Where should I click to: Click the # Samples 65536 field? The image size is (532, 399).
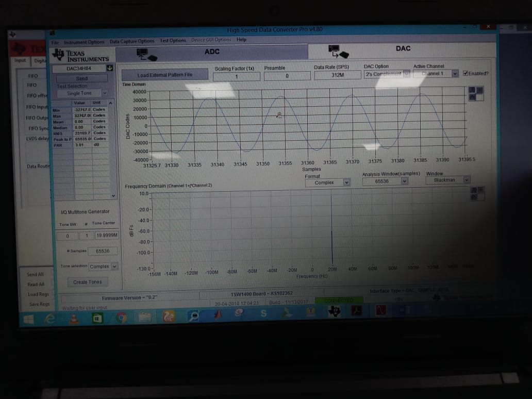pyautogui.click(x=103, y=251)
